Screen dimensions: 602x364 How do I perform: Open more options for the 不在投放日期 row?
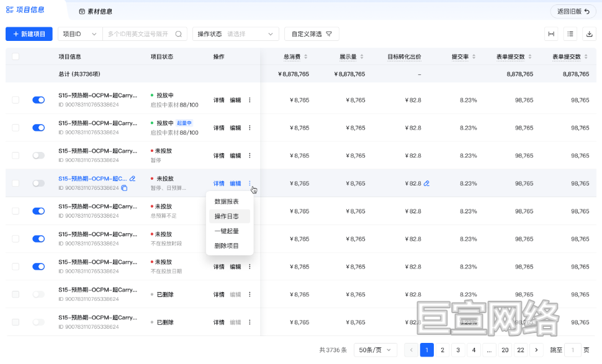tap(249, 267)
